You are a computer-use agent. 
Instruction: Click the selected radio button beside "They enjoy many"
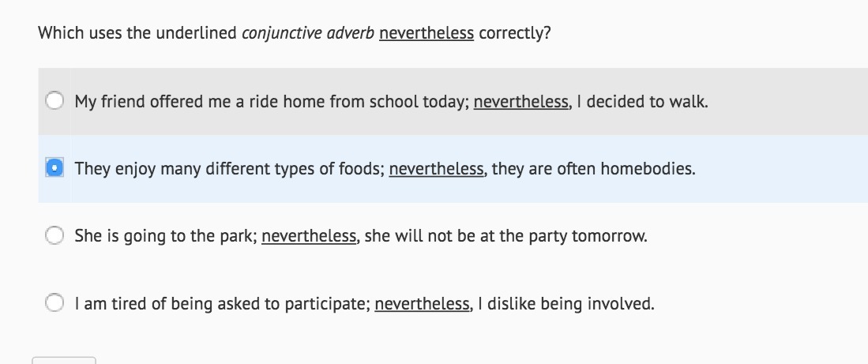[54, 169]
